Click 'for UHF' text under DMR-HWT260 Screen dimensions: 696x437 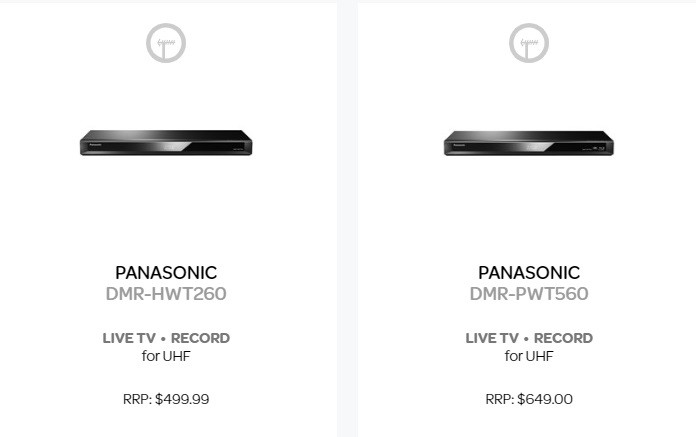pos(166,356)
